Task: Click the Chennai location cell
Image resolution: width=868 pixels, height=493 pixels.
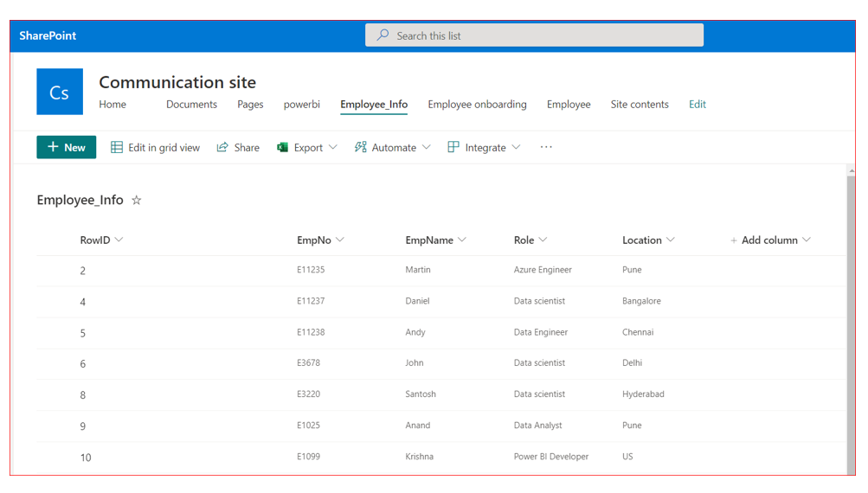Action: pos(638,332)
